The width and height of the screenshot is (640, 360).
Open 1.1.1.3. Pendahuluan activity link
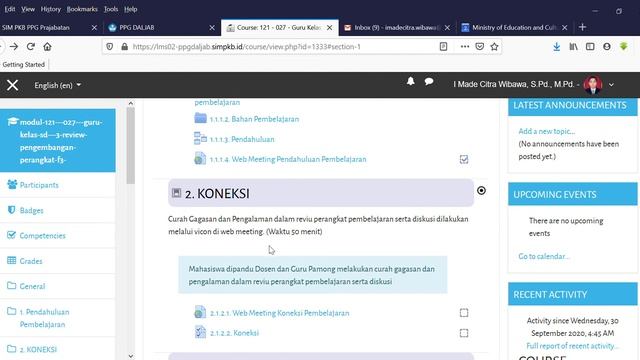[242, 139]
